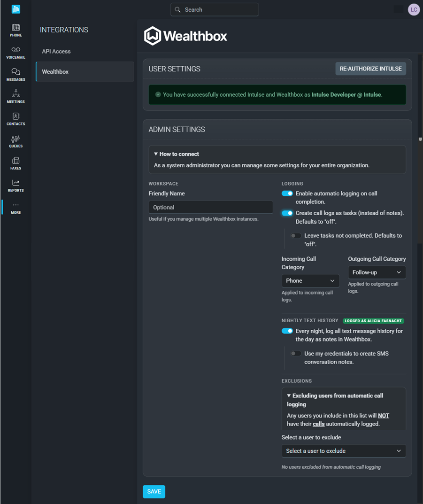This screenshot has width=423, height=504.
Task: Collapse the How to connect section
Action: [x=177, y=154]
